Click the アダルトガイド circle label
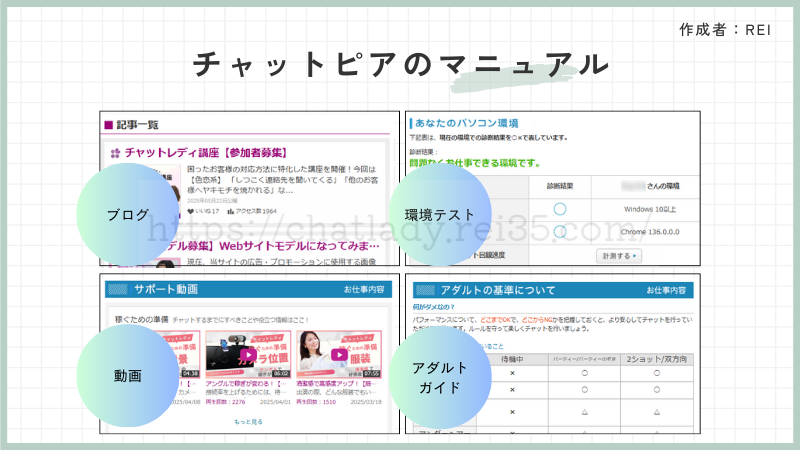Image resolution: width=800 pixels, height=450 pixels. pos(440,378)
